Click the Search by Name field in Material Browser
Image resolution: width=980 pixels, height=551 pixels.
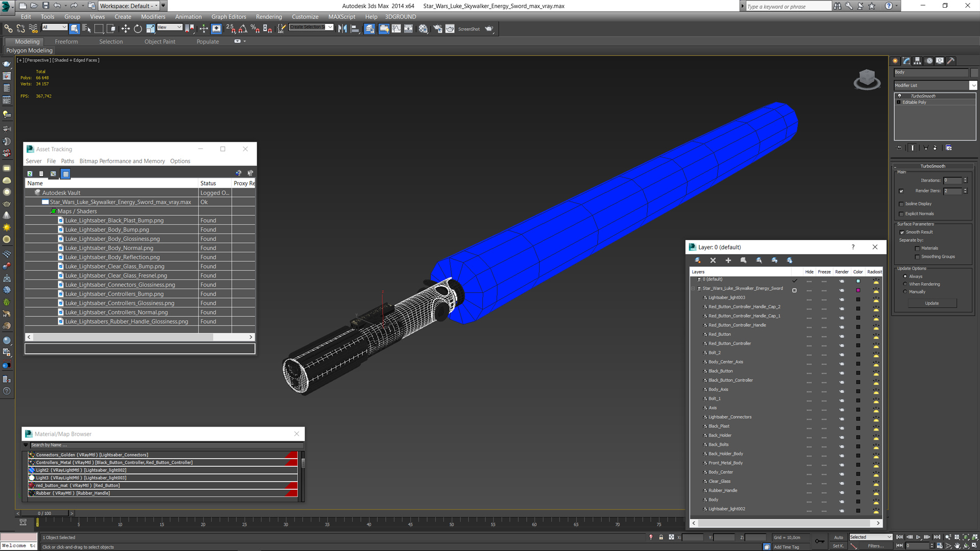coord(167,445)
